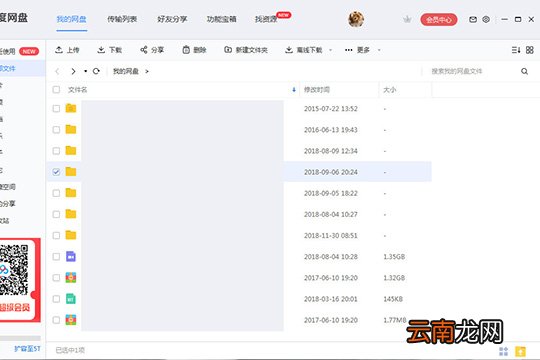
Task: Click the storage capacity bar
Action: pyautogui.click(x=20, y=338)
